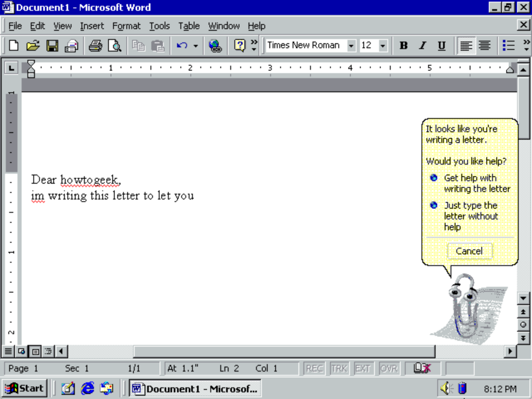Click TRK track changes indicator
532x399 pixels.
click(340, 369)
